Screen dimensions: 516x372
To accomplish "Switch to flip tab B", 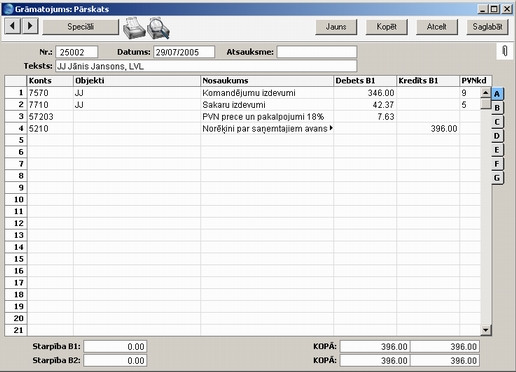I will coord(497,108).
